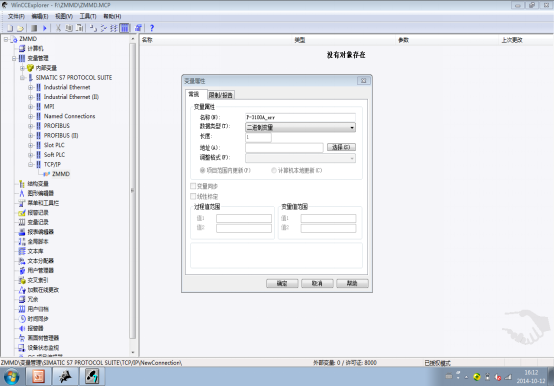Select the 变量记录 tag logging icon

pos(22,222)
